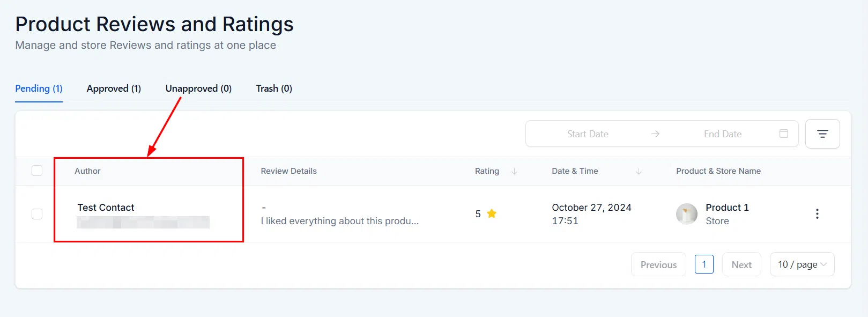Switch to the Pending (1) tab
Viewport: 868px width, 317px height.
tap(39, 89)
